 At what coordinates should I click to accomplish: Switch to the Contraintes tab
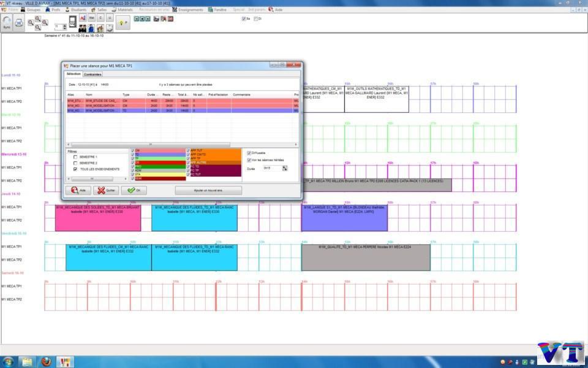(x=93, y=74)
